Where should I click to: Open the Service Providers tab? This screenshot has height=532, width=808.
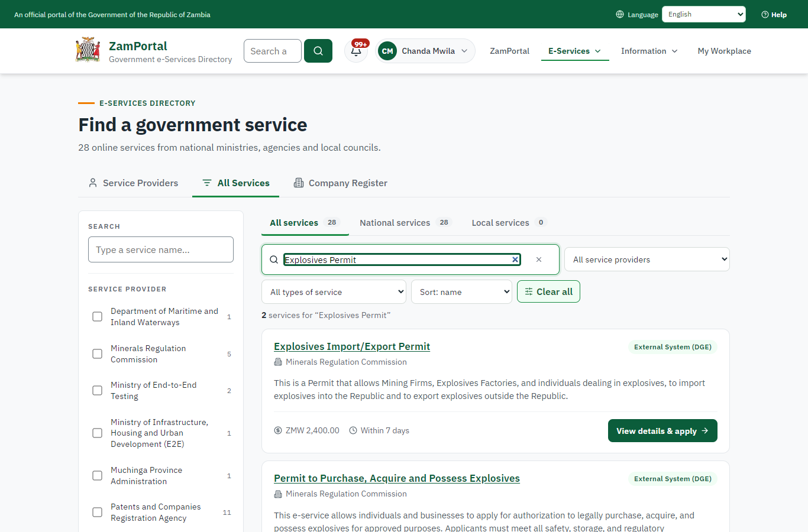point(134,183)
